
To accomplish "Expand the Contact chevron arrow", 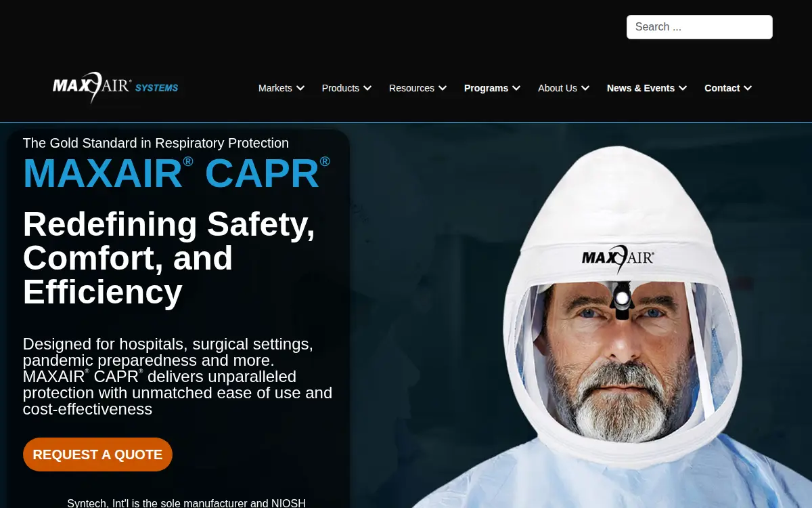I will (748, 88).
